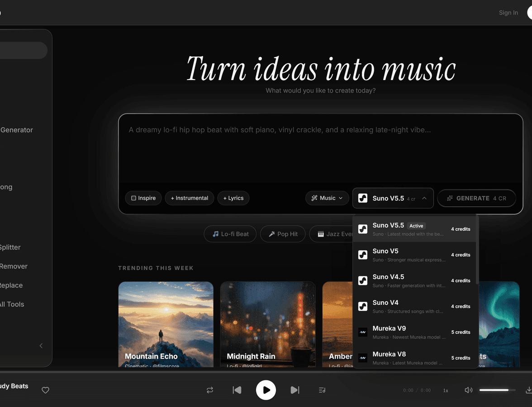Click the Suno logo icon beside Suno V5

(363, 255)
